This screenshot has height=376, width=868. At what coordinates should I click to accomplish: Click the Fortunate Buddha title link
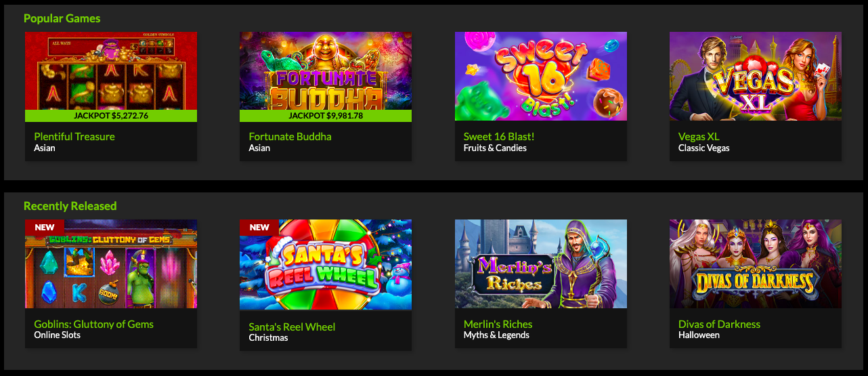tap(290, 136)
